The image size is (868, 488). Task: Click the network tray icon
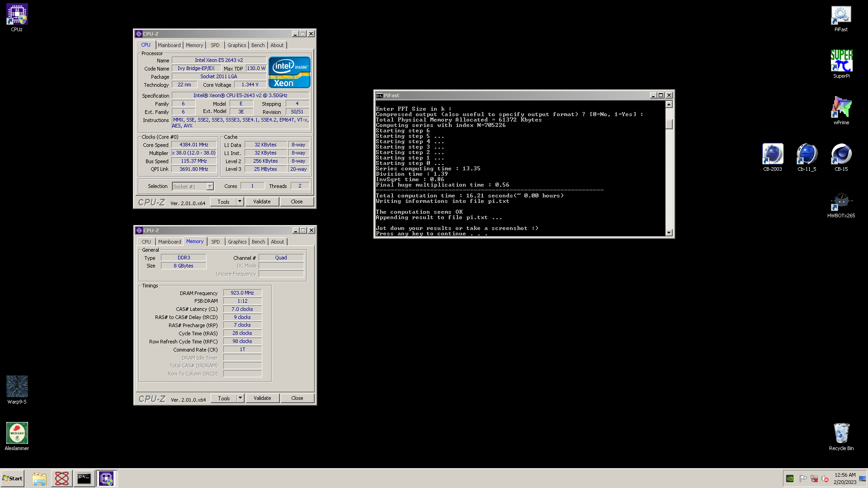tap(814, 479)
